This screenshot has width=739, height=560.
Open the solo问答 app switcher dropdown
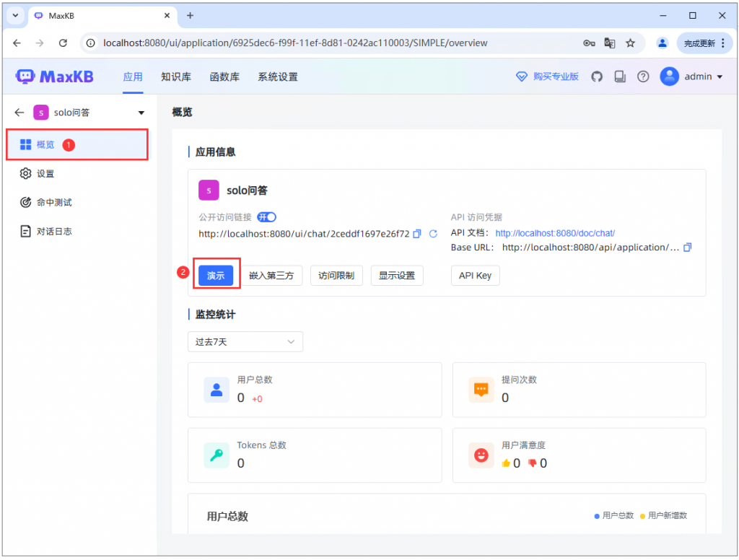tap(141, 113)
